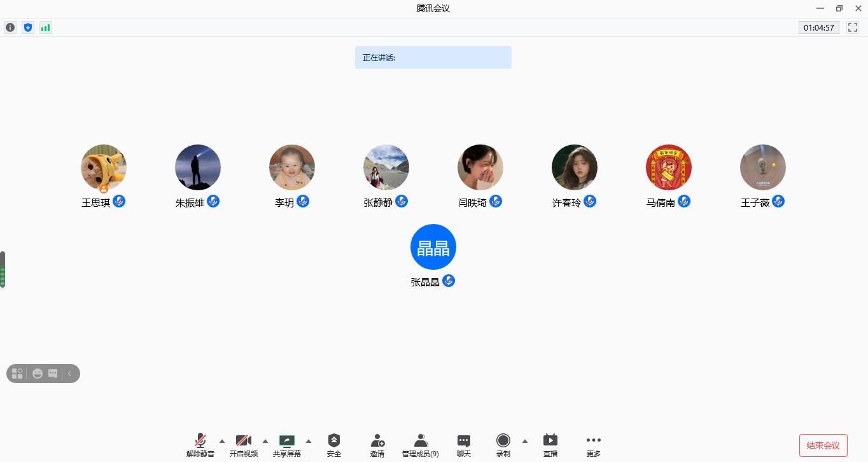The height and width of the screenshot is (462, 868).
Task: Enter fullscreen using the top-right icon
Action: click(x=853, y=27)
